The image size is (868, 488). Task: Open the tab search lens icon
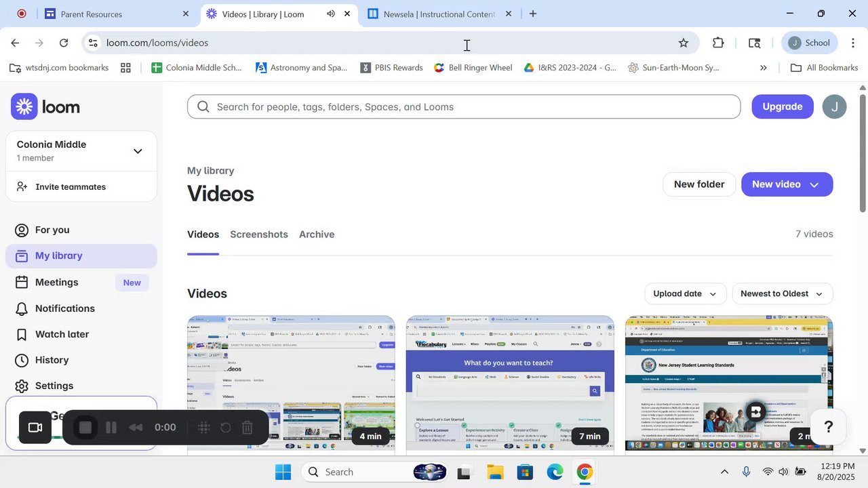755,43
